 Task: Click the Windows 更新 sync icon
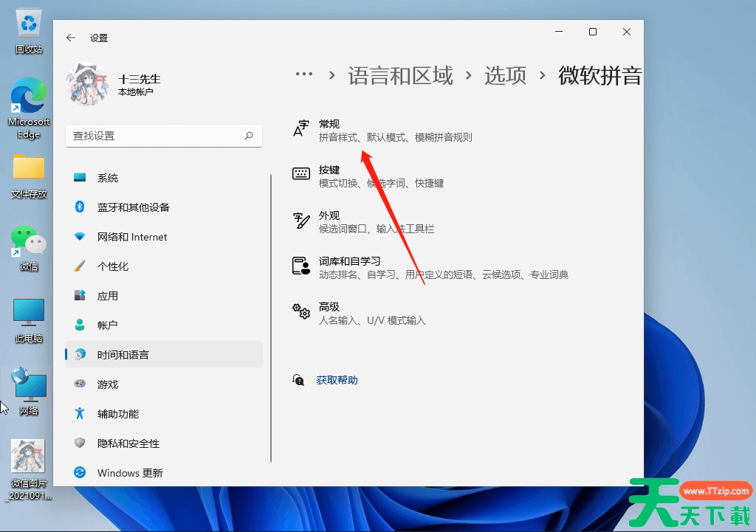click(x=80, y=472)
